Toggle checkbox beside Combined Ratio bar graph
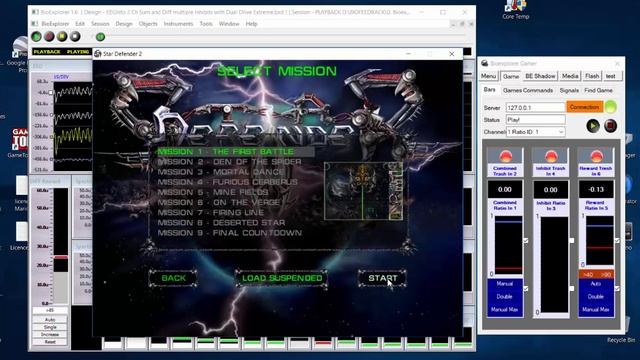640x360 pixels. (x=526, y=241)
